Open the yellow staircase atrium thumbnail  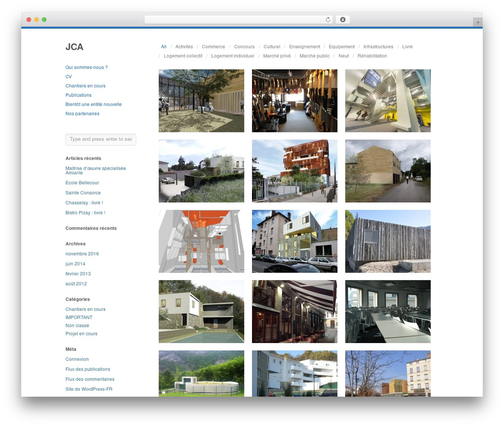[388, 101]
